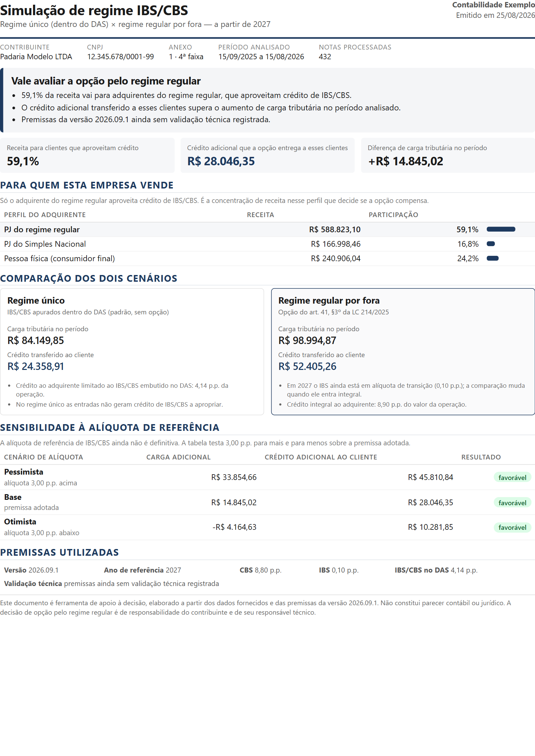Click the disclaimer paragraph starting 'Este documento'
This screenshot has width=535, height=756.
coord(256,608)
